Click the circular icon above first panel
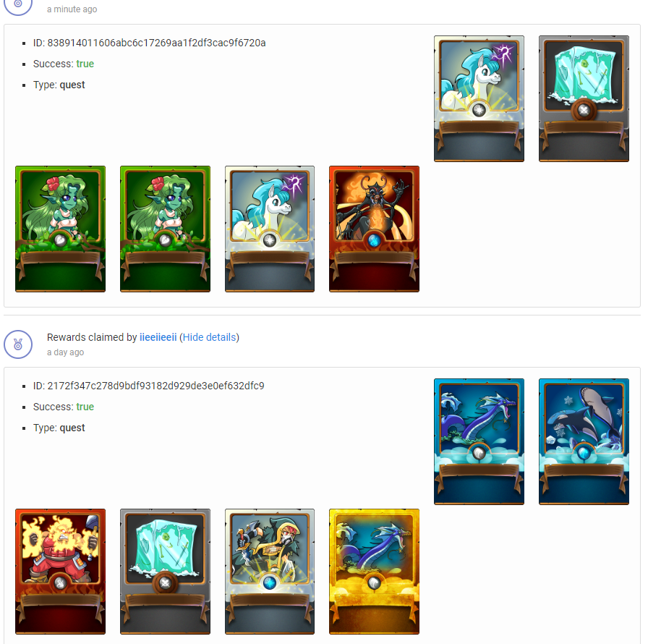 point(18,6)
